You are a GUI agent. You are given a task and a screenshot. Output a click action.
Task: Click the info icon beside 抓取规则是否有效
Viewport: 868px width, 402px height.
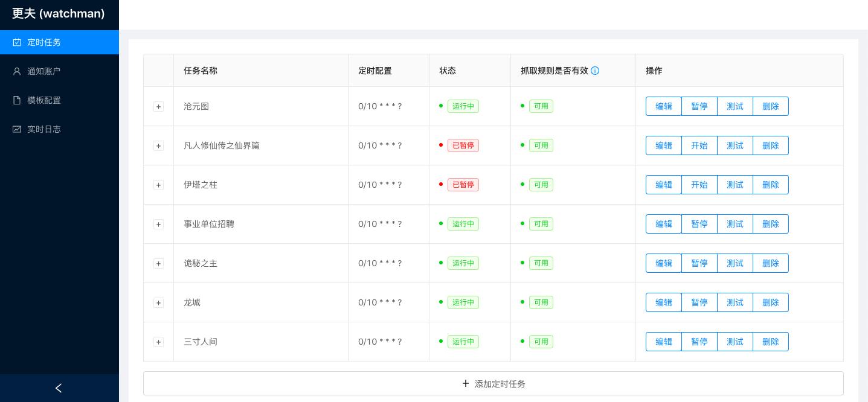pos(595,71)
